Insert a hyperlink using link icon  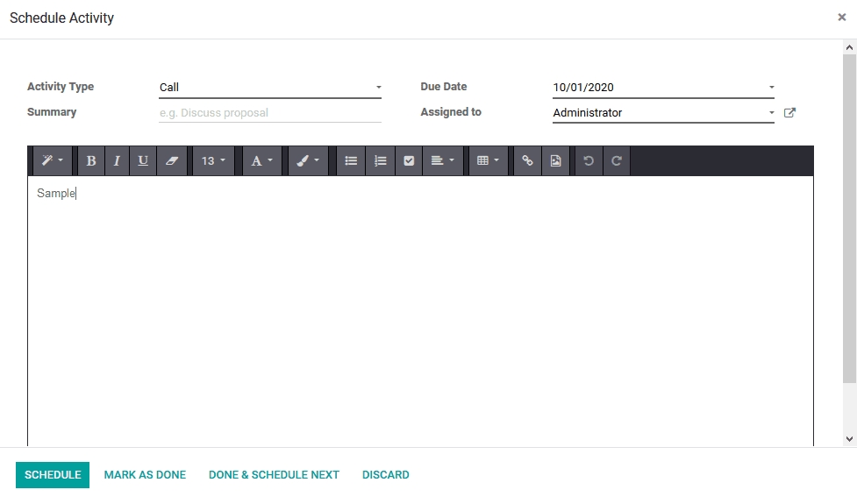tap(527, 161)
